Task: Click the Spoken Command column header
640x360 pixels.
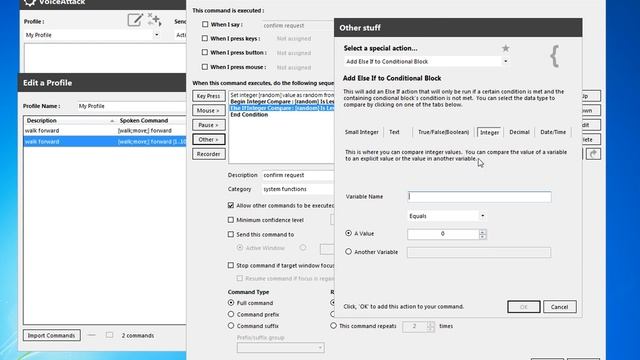Action: (x=152, y=120)
